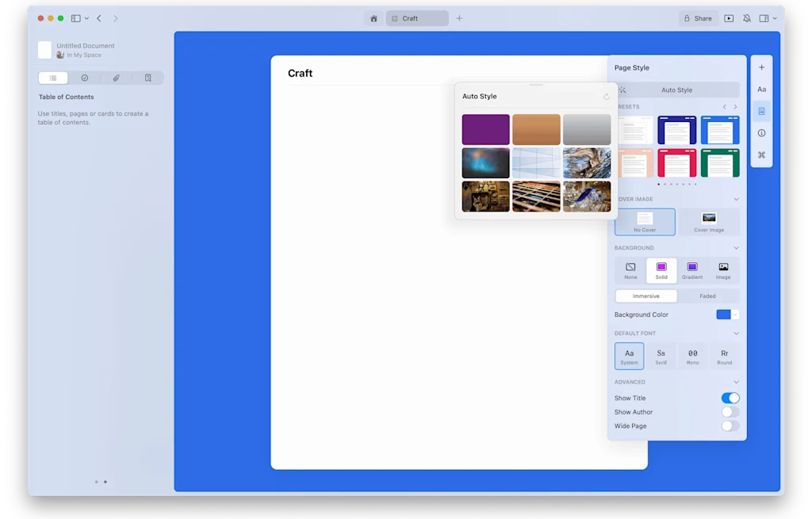Open text formatting Aa icon
Screen dimensions: 812x519
click(x=761, y=89)
